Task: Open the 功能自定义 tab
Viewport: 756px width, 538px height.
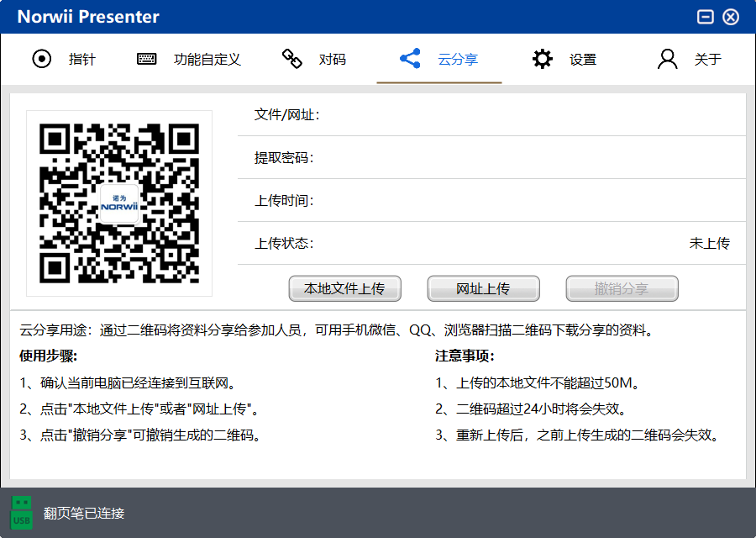Action: (x=188, y=59)
